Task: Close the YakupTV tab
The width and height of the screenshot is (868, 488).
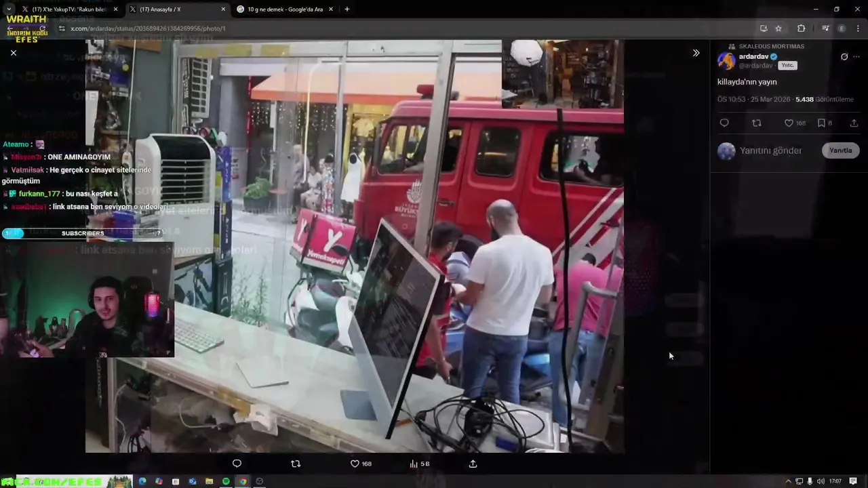Action: (x=116, y=9)
